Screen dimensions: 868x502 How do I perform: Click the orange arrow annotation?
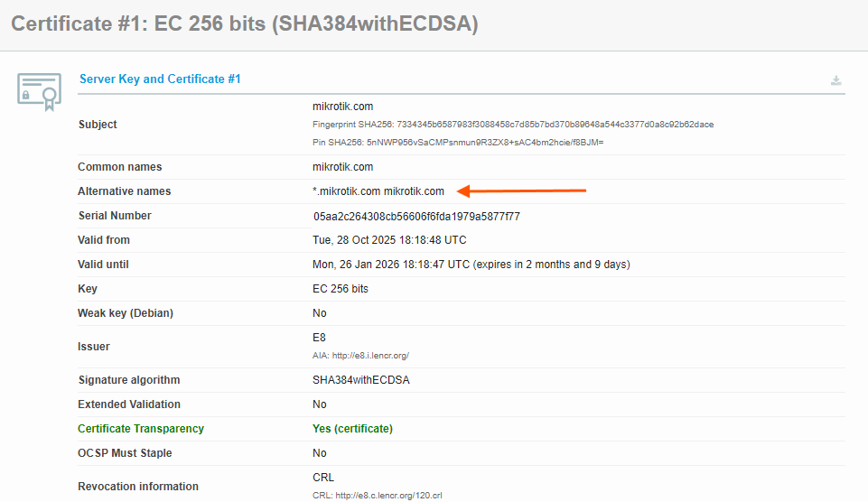[x=522, y=191]
